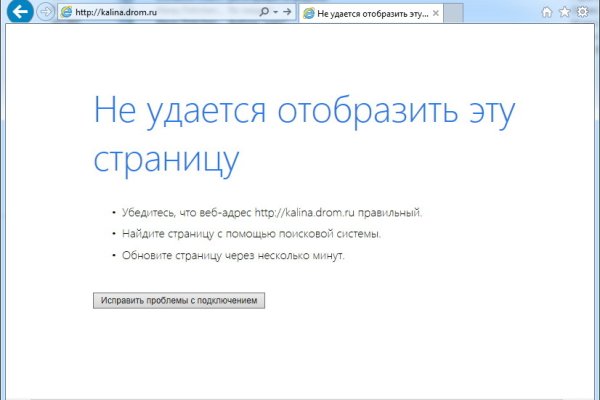Open the Tools gear icon
The width and height of the screenshot is (600, 400).
[582, 12]
